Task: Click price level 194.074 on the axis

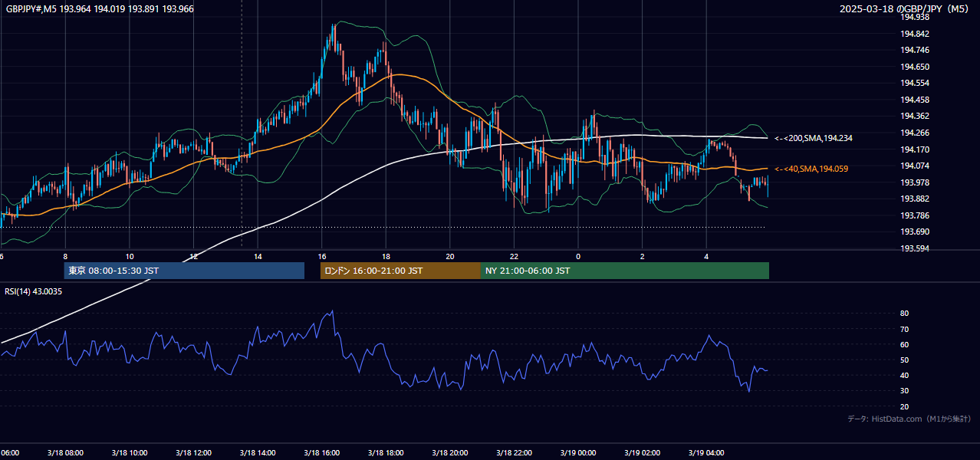Action: click(x=914, y=166)
